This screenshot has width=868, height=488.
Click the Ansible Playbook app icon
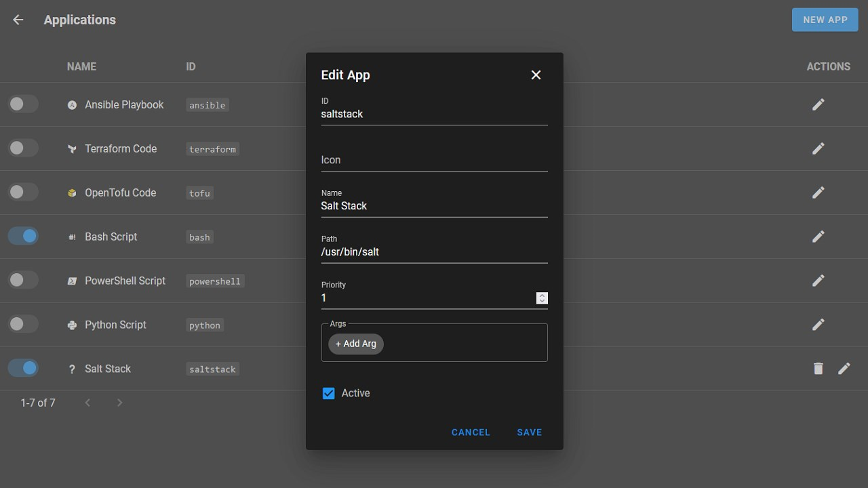coord(72,104)
